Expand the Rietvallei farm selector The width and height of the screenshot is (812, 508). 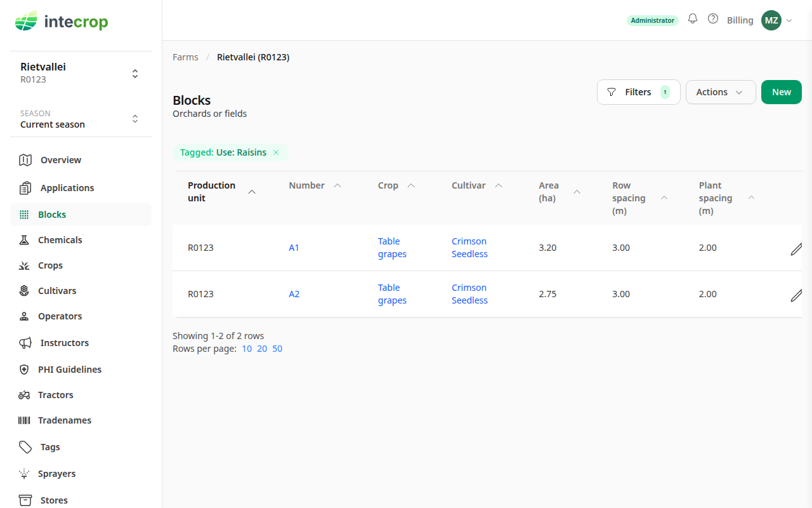click(81, 73)
